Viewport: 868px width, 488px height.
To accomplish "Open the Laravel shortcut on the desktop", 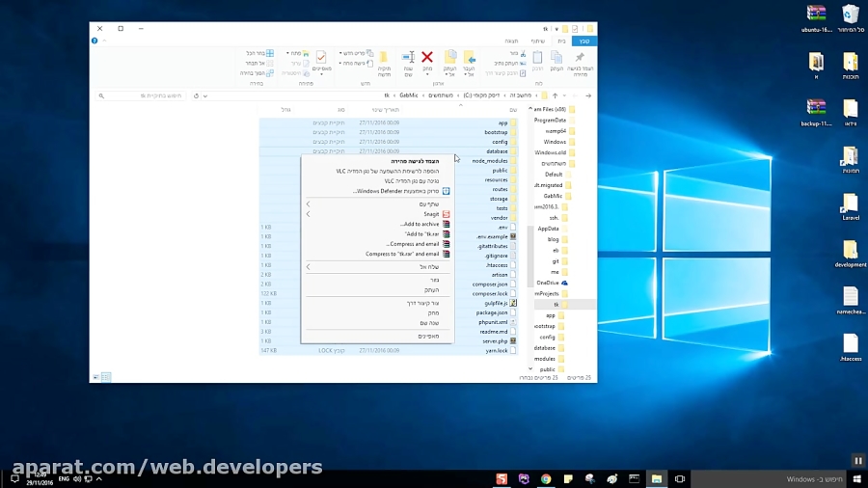I will click(x=850, y=205).
